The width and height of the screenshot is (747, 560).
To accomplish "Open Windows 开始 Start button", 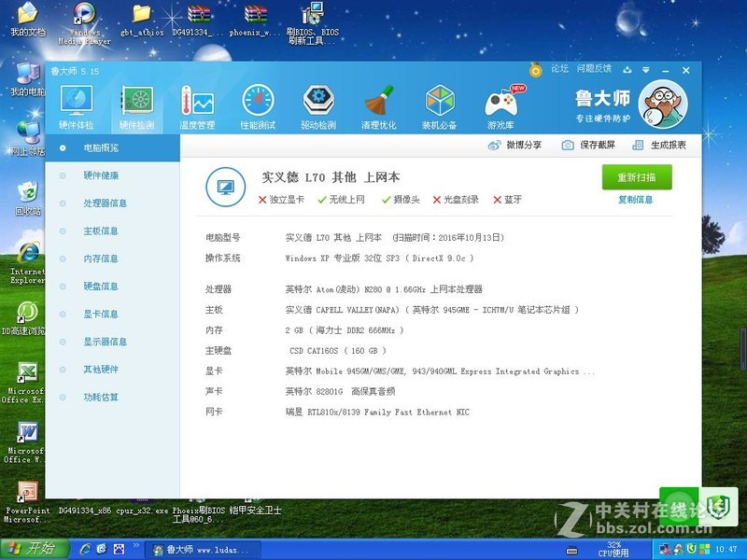I will pyautogui.click(x=31, y=548).
